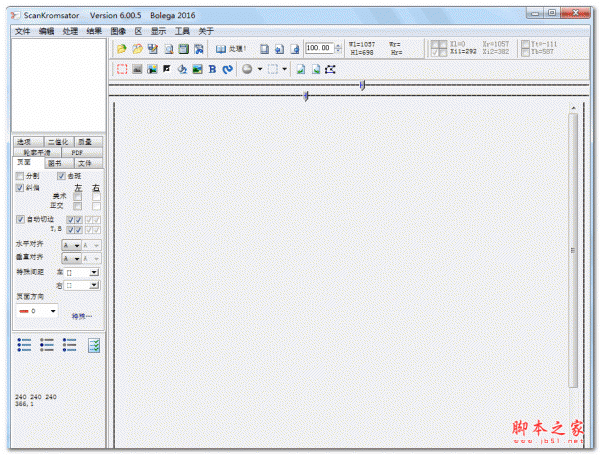600x455 pixels.
Task: Open the 文件 menu
Action: coord(22,31)
